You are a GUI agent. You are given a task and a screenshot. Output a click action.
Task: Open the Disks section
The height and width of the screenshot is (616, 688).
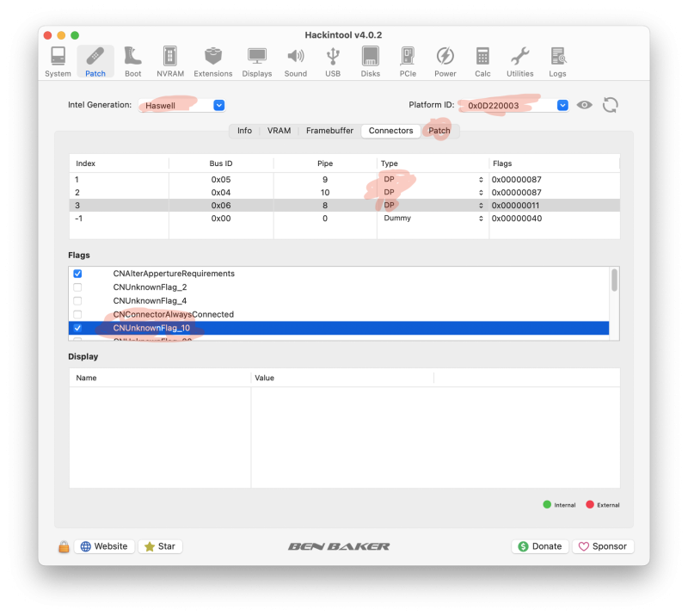coord(371,62)
